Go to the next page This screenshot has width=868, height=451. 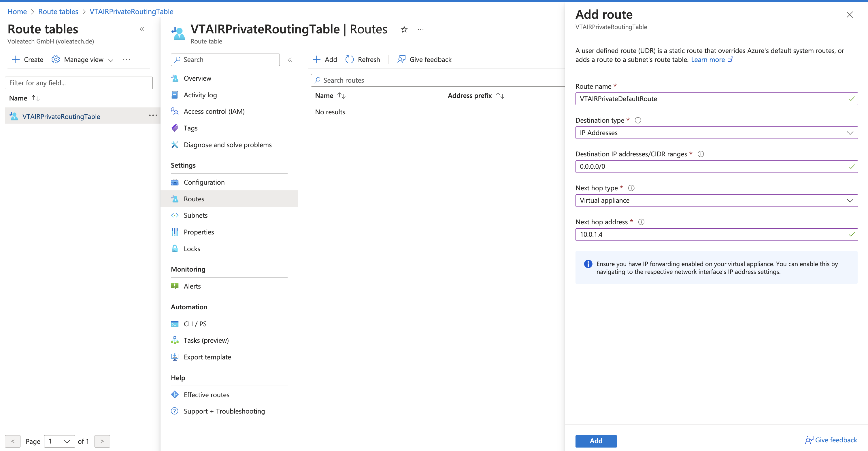pos(102,441)
